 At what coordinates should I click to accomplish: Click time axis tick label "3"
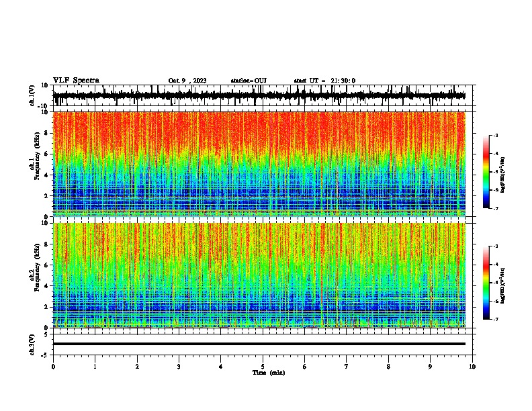click(179, 367)
